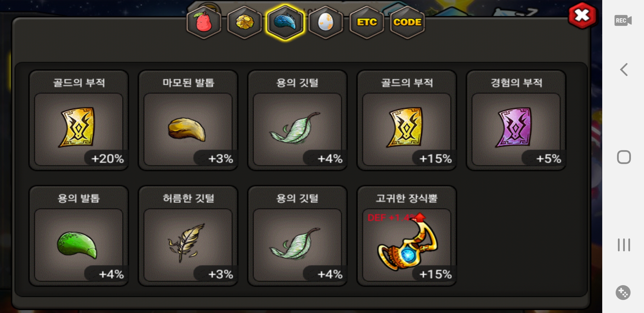Tap the Android back arrow
This screenshot has height=313, width=644.
tap(624, 70)
